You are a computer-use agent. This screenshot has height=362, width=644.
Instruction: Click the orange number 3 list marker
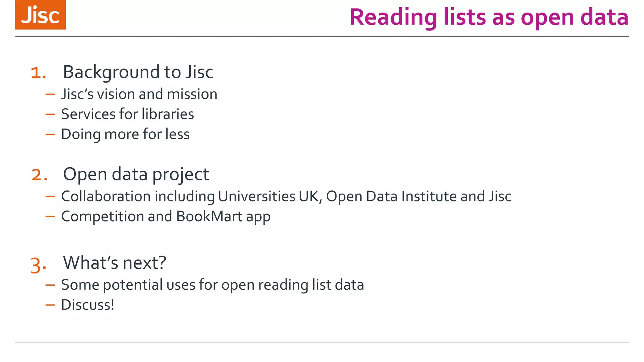click(x=38, y=265)
